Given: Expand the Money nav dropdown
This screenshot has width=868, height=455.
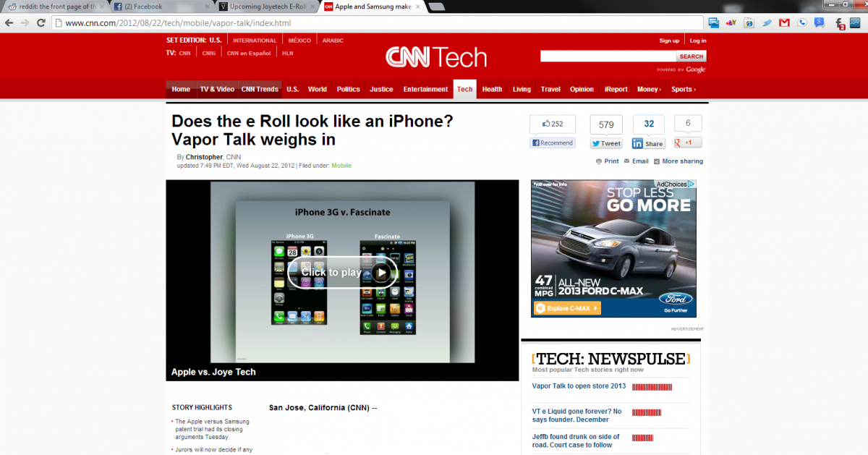Looking at the screenshot, I should (649, 89).
